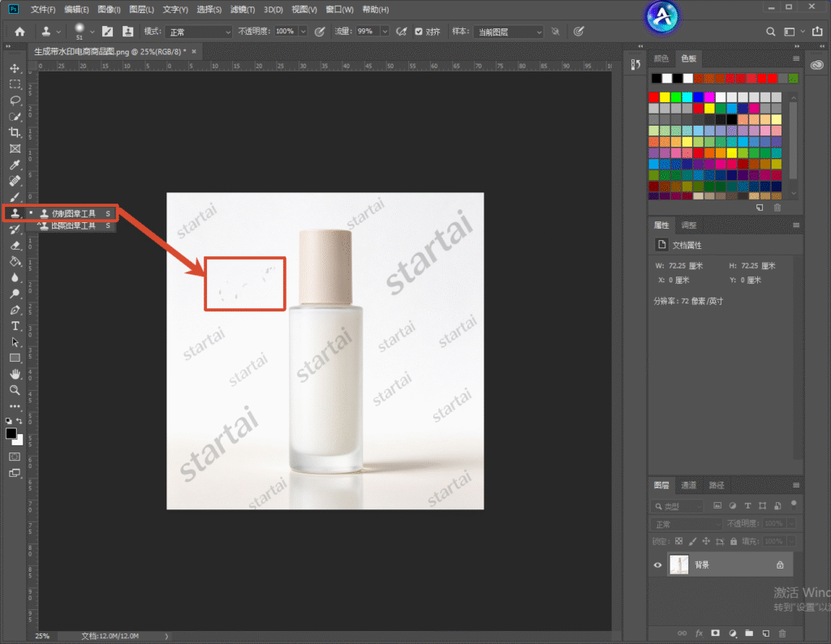Toggle the layer filter switch in Layers panel

click(x=794, y=503)
